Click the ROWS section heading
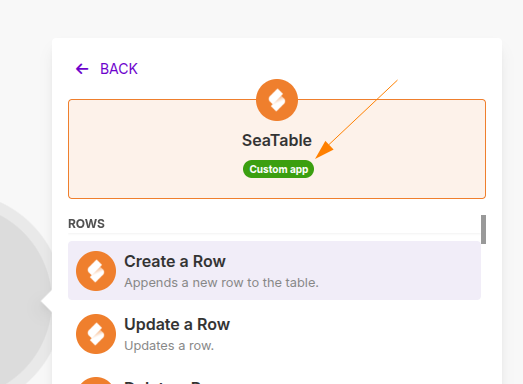 point(86,224)
